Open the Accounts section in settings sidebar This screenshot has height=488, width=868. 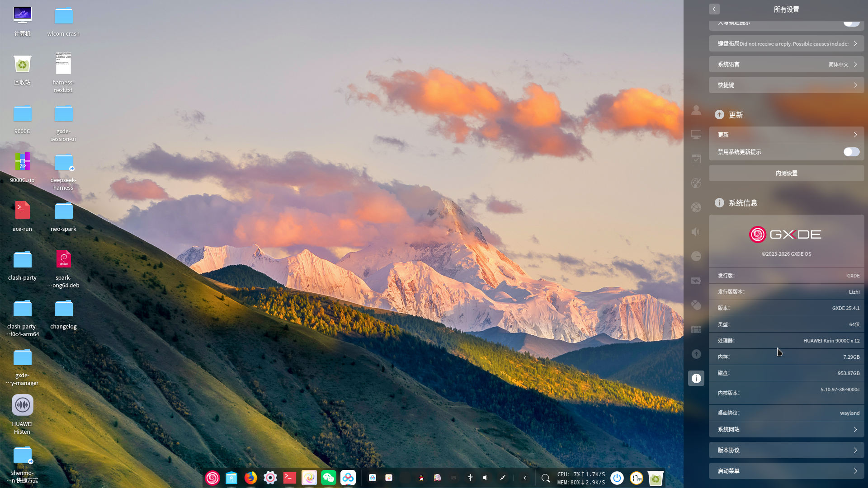pos(696,110)
